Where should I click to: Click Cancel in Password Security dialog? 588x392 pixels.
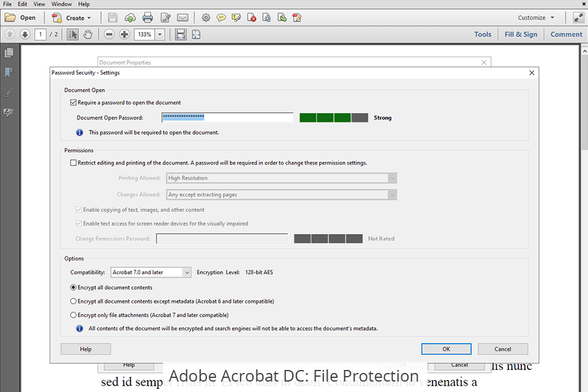pos(503,349)
